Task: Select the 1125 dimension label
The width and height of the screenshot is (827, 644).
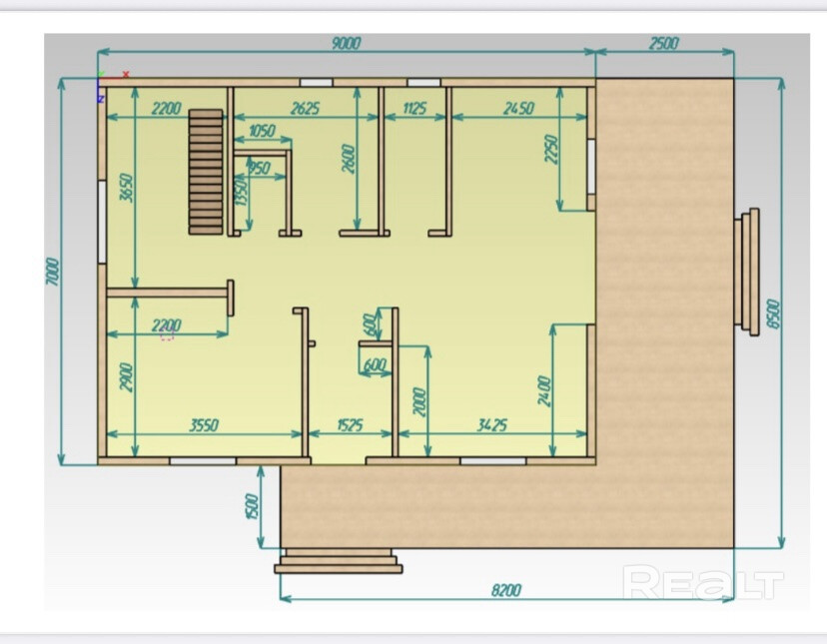Action: click(413, 109)
